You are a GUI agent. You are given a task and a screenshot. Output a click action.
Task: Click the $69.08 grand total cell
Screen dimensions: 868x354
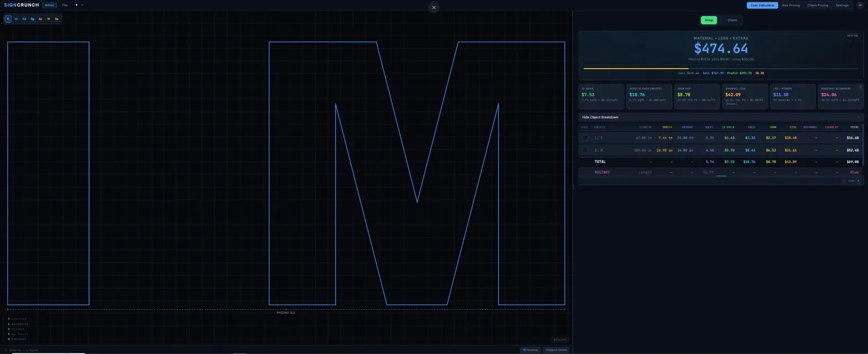point(852,162)
